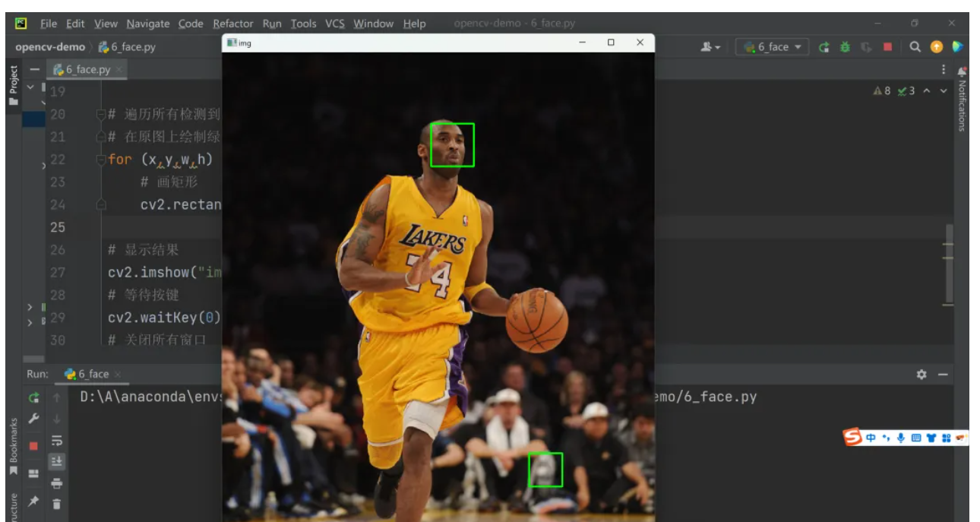Open the 6_face run configuration dropdown
This screenshot has width=980, height=522.
click(773, 47)
